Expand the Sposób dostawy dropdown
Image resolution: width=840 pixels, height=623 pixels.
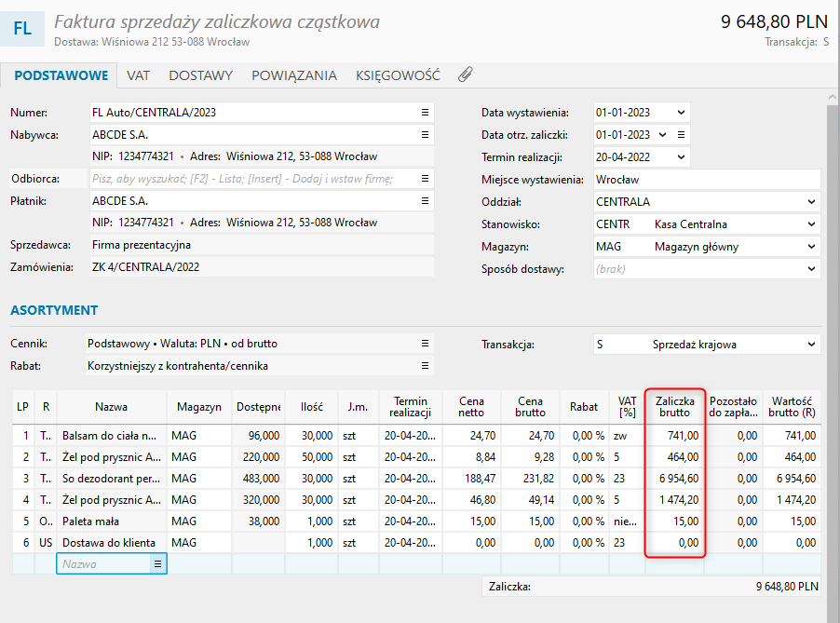click(x=811, y=268)
